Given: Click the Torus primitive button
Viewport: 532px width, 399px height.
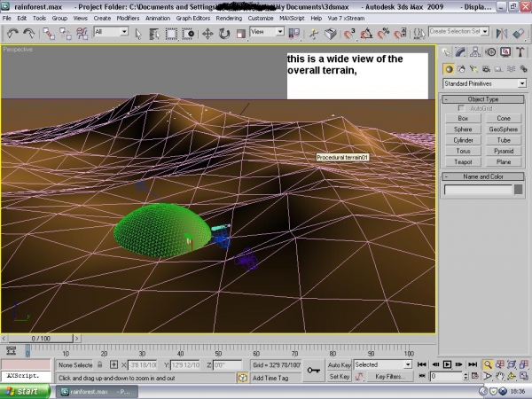Looking at the screenshot, I should 463,151.
